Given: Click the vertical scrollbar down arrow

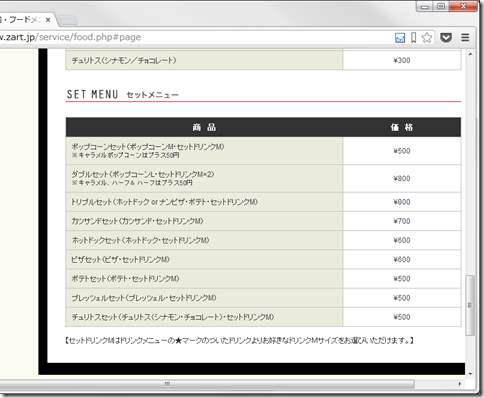Looking at the screenshot, I should click(x=470, y=374).
